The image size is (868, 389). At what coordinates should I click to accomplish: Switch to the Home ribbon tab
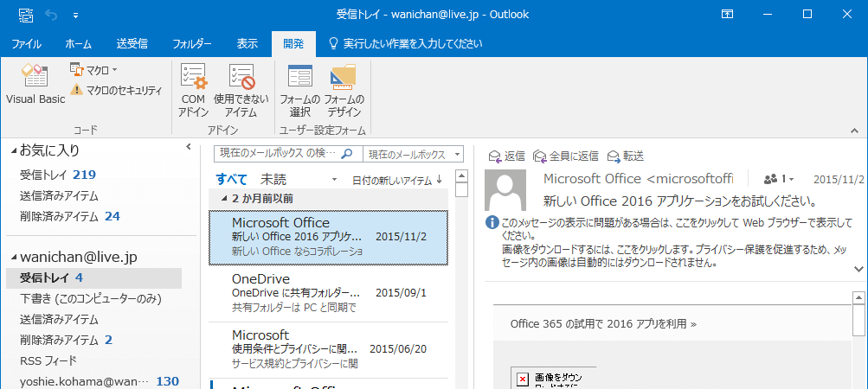pyautogui.click(x=79, y=42)
